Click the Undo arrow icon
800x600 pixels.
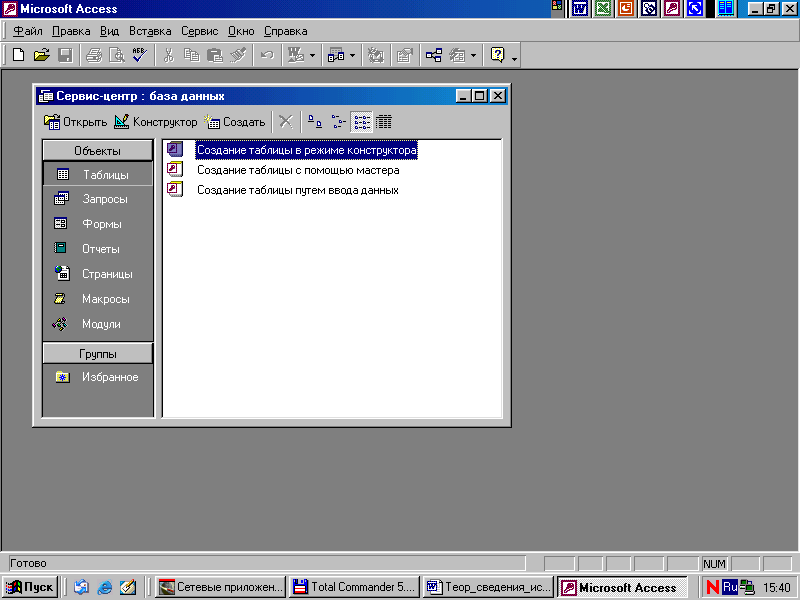click(x=267, y=55)
